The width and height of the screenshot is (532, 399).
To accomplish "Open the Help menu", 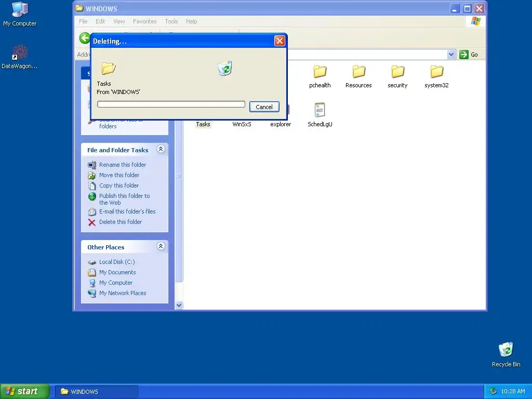I will pyautogui.click(x=191, y=21).
